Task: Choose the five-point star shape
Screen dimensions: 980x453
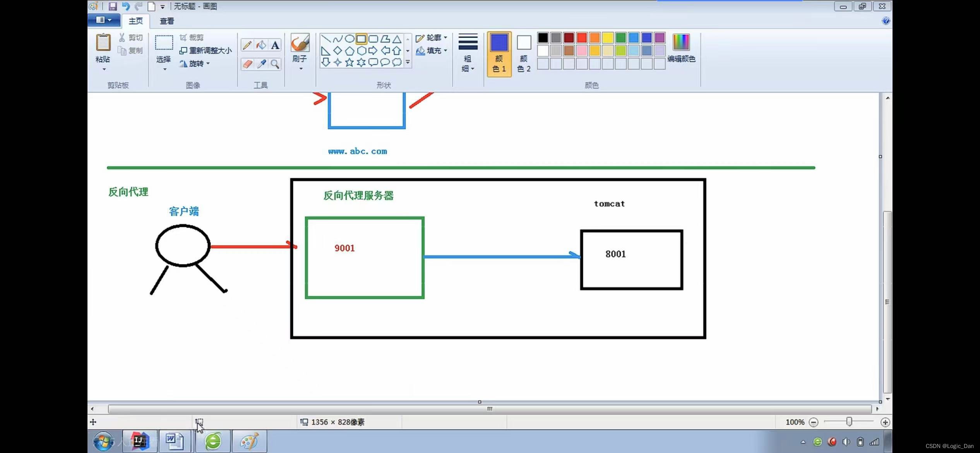Action: coord(349,62)
